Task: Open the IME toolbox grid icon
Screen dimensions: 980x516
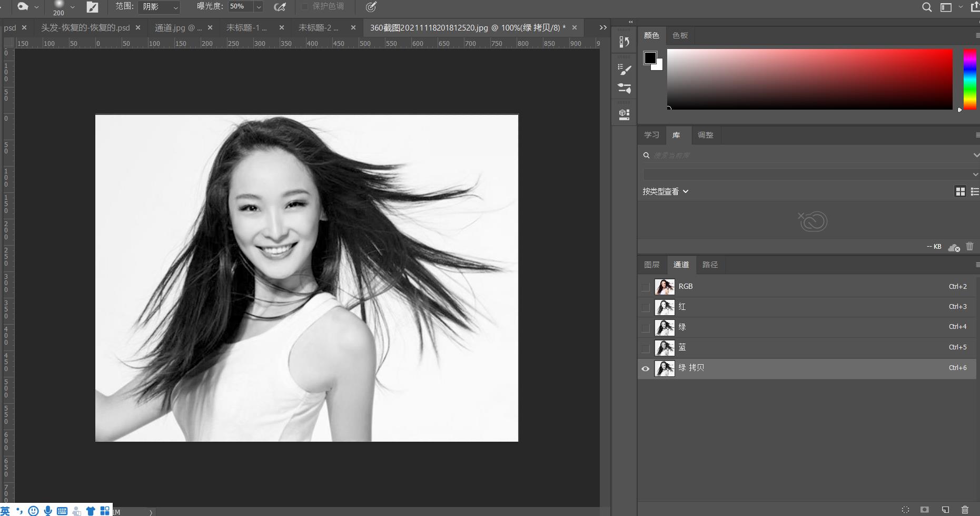Action: [x=105, y=511]
